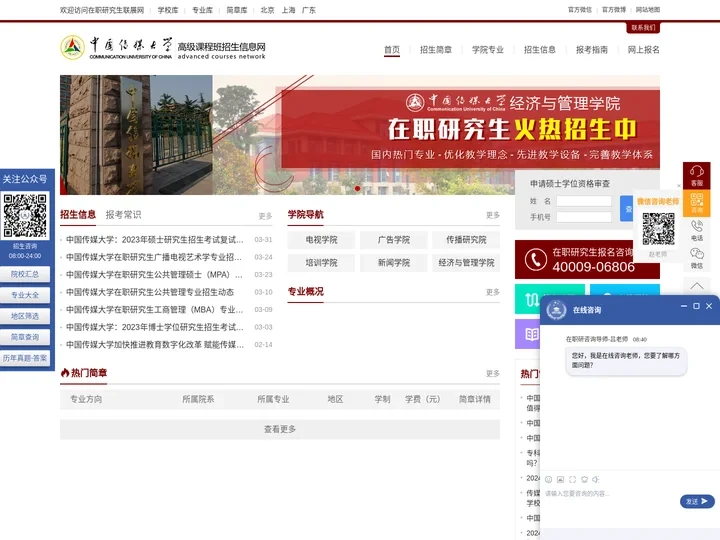The width and height of the screenshot is (720, 540).
Task: Open the 官方微信 top bar link
Action: (x=579, y=10)
